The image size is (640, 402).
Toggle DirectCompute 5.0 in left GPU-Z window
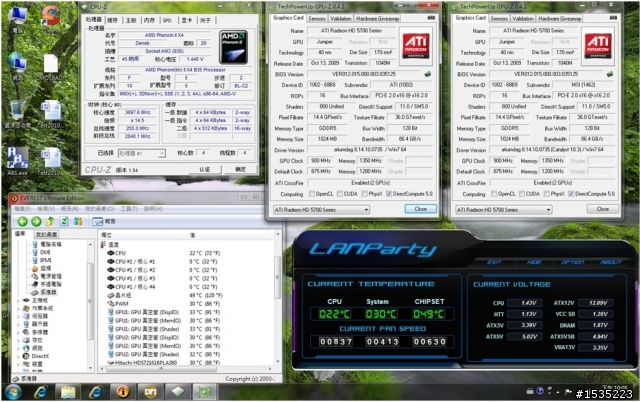point(389,194)
